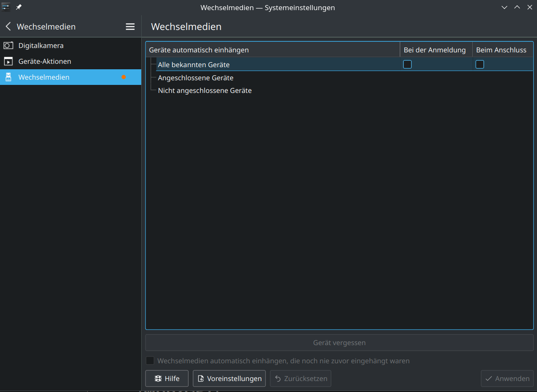Click the Geräte-Aktionen sidebar icon
537x392 pixels.
[8, 61]
